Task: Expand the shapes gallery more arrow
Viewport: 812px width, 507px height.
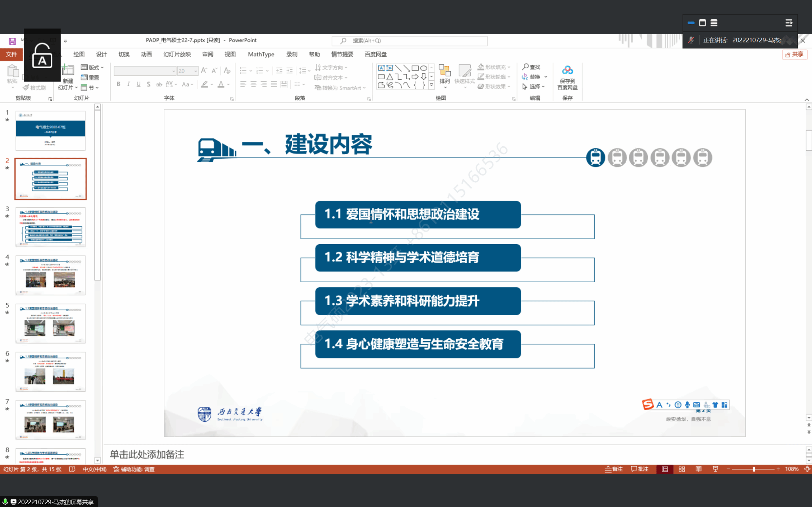Action: [x=431, y=84]
